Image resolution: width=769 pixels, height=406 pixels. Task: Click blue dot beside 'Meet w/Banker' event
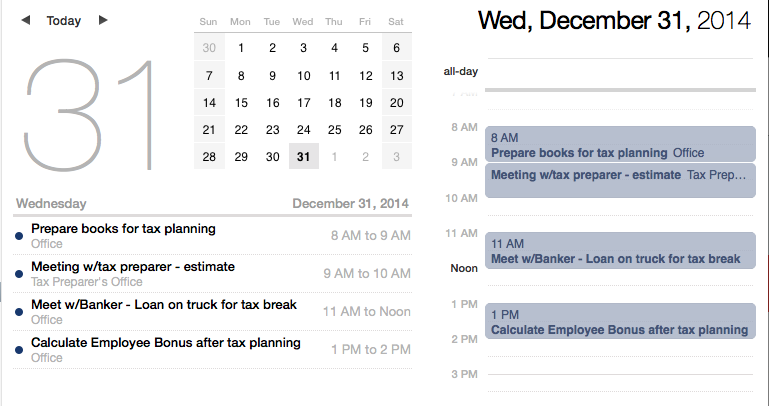[x=19, y=312]
